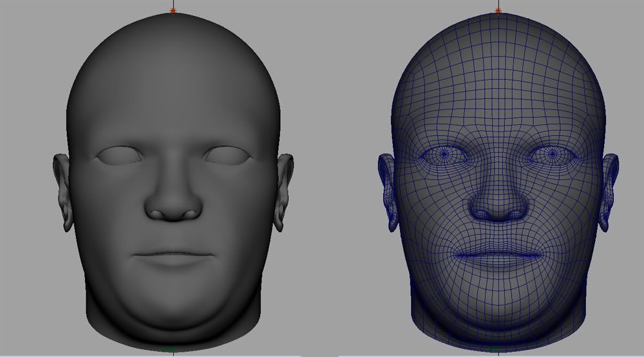Click the green marker below the wireframe head
This screenshot has width=644, height=357.
[494, 349]
